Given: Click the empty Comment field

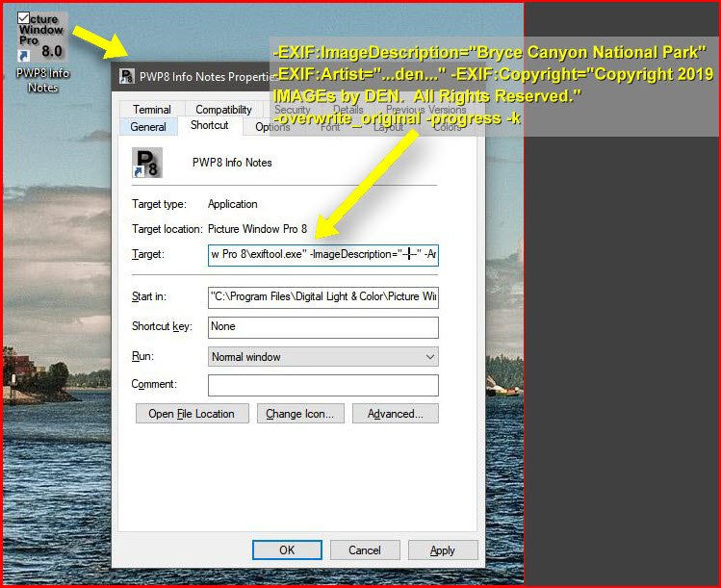Looking at the screenshot, I should click(x=322, y=386).
